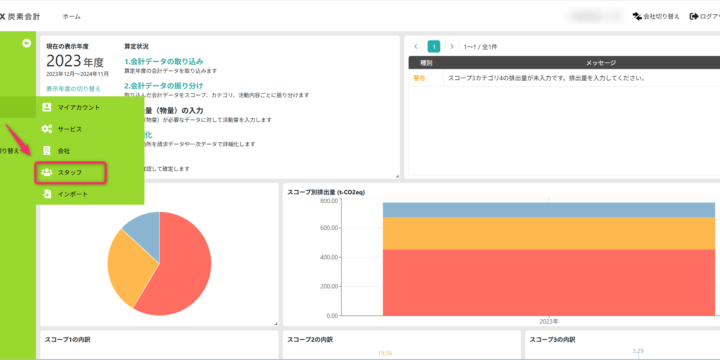Click the スコープ3の内訳 panel title
The height and width of the screenshot is (360, 720).
point(552,340)
